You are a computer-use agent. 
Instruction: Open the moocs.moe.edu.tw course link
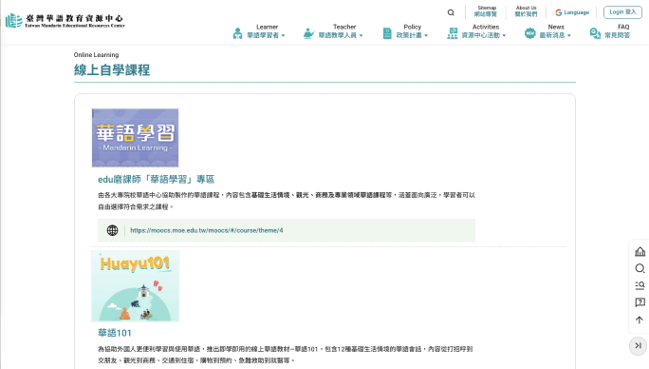pyautogui.click(x=207, y=230)
